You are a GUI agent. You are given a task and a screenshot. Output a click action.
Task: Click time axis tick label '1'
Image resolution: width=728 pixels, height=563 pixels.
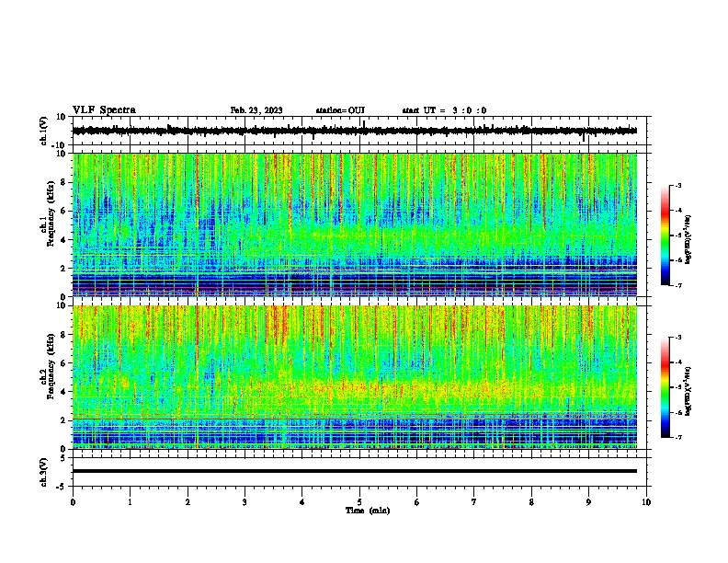tap(130, 502)
